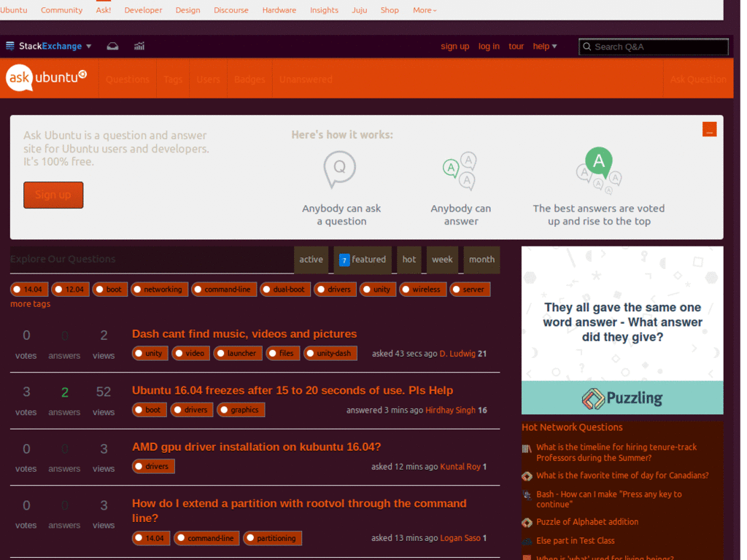Viewport: 747px width, 560px height.
Task: Switch to the active tab
Action: [311, 260]
